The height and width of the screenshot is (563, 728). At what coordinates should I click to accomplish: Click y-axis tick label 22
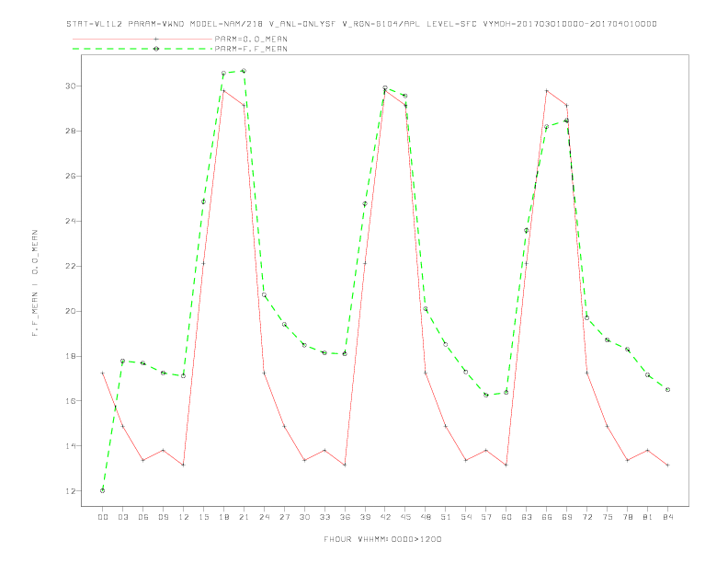click(x=70, y=266)
